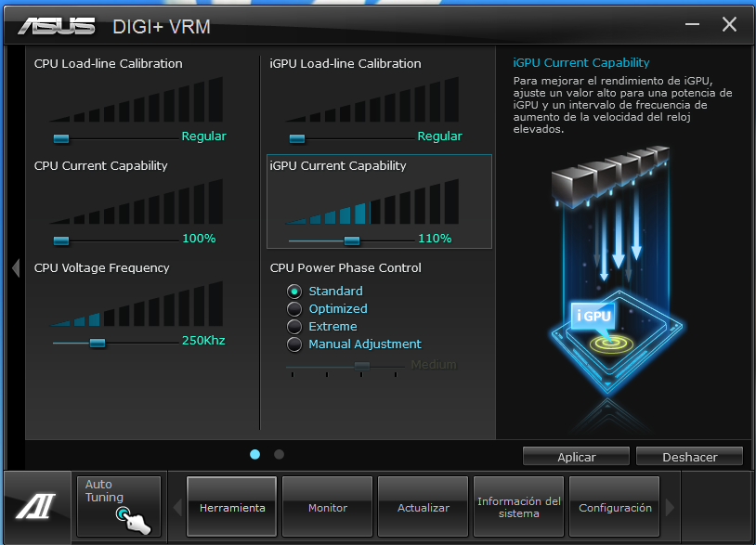Click the 110% iGPU capability value
Image resolution: width=756 pixels, height=545 pixels.
point(435,238)
